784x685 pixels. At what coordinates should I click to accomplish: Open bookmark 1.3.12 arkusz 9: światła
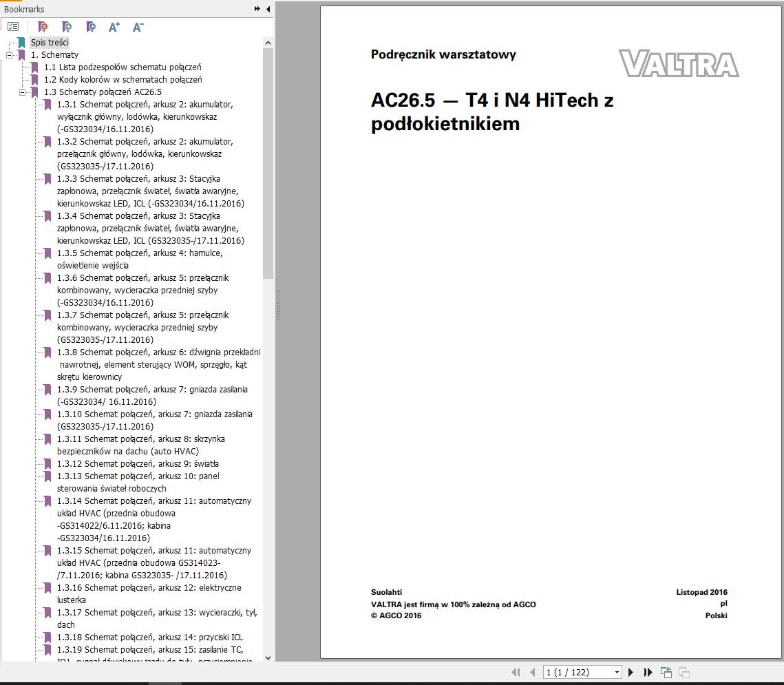pos(138,463)
